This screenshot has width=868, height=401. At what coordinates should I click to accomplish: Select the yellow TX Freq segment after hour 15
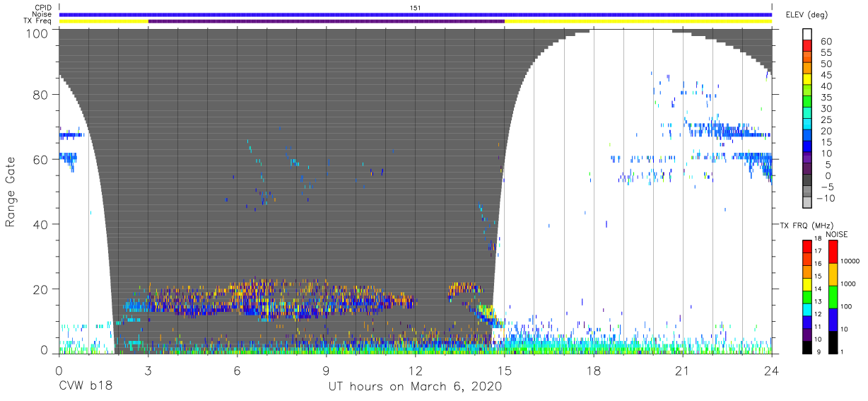tap(638, 21)
